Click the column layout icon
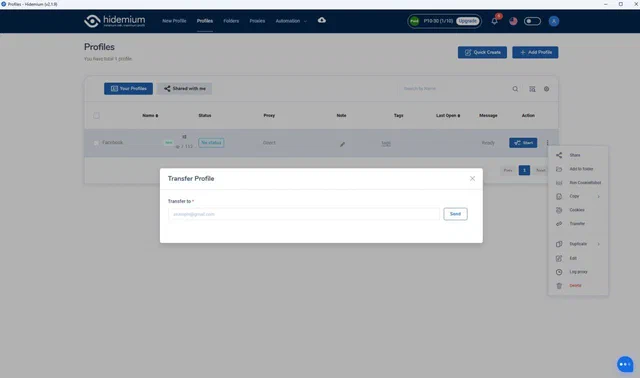 coord(532,89)
